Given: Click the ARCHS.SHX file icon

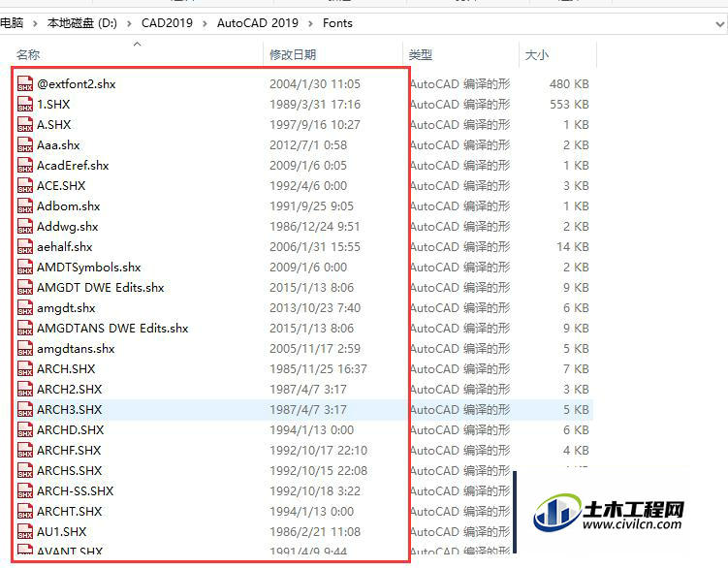Looking at the screenshot, I should [25, 471].
